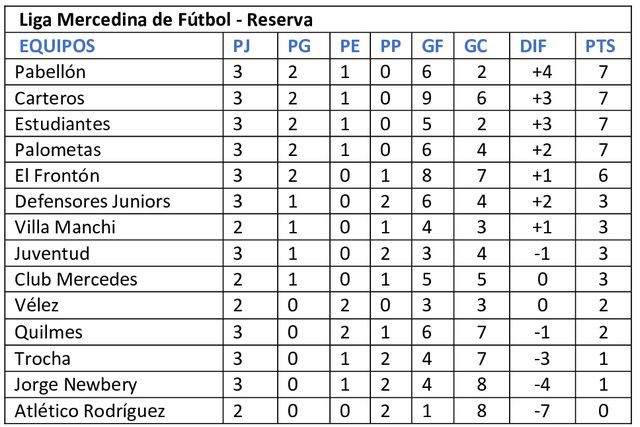Select the El Frontón team name
Viewport: 640px width, 427px height.
coord(57,176)
